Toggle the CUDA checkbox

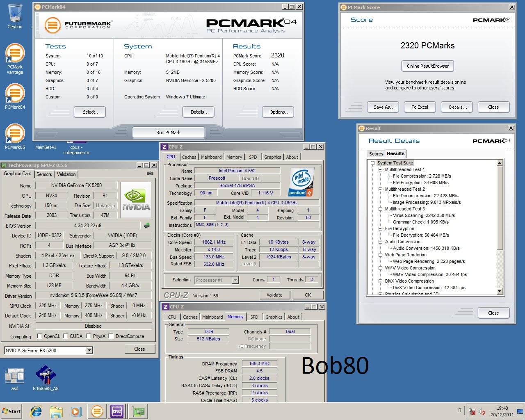pos(65,336)
